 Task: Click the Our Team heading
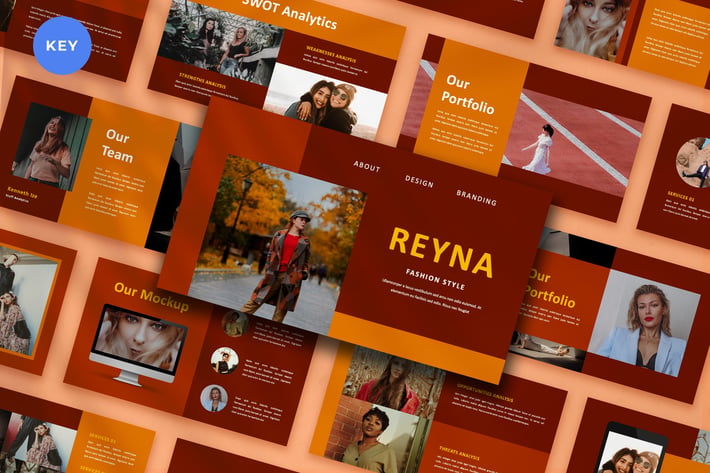coord(117,146)
